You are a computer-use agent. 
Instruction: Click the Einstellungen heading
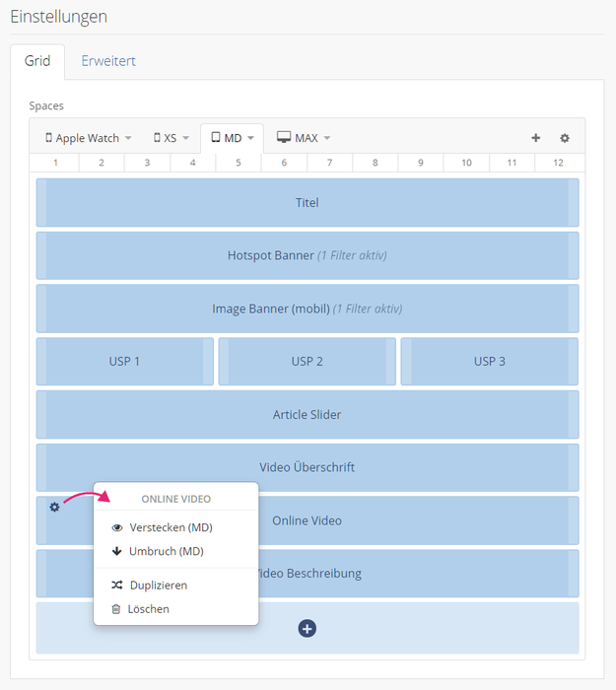tap(58, 17)
